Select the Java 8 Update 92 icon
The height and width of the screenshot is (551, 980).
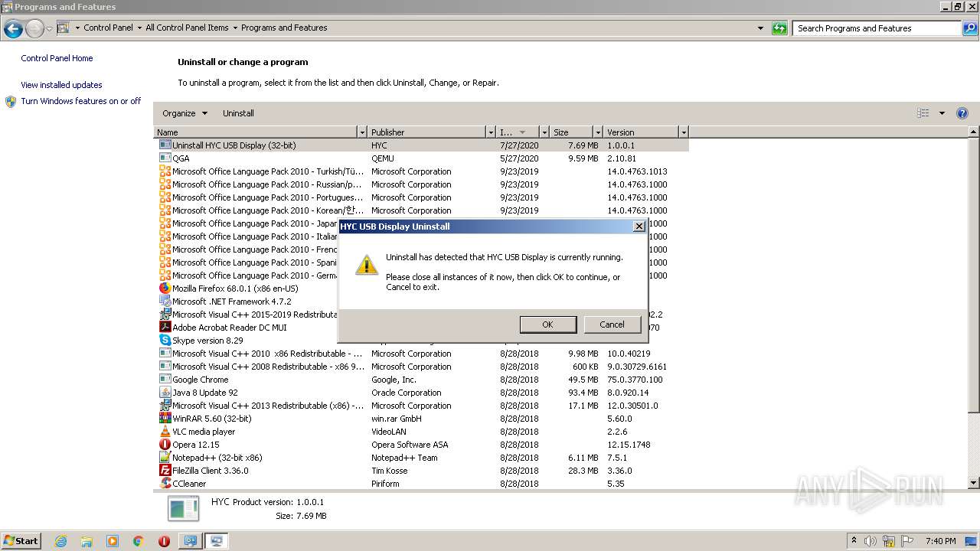point(165,393)
